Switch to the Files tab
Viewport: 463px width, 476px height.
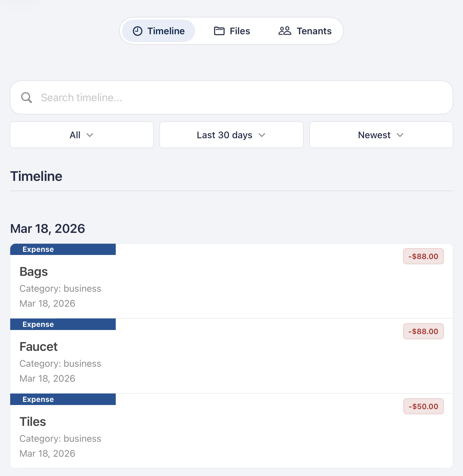pos(232,31)
